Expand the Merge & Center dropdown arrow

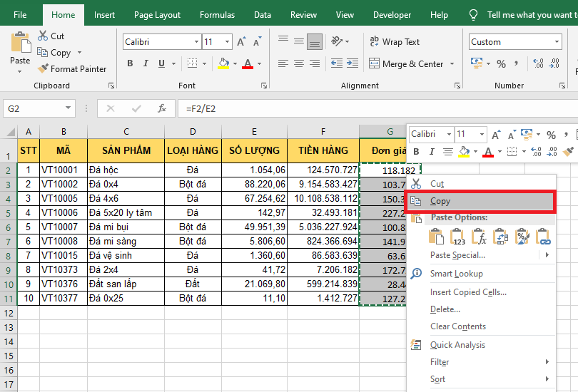452,64
